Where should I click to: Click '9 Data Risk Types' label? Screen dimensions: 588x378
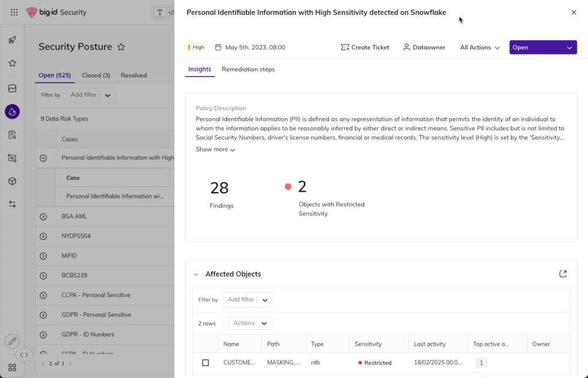(x=64, y=119)
